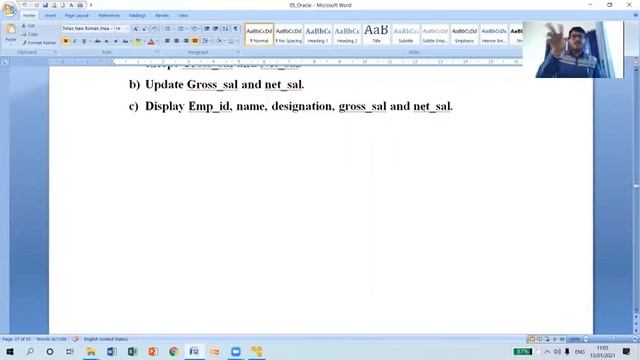The image size is (640, 360).
Task: Click the Numbering list icon
Action: pos(181,29)
